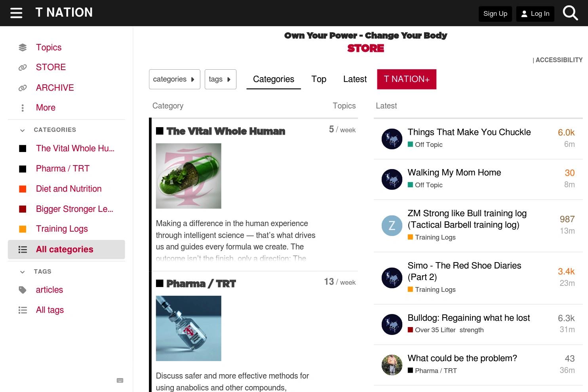This screenshot has width=588, height=392.
Task: Click the strength tag under Bulldog topic
Action: point(472,330)
